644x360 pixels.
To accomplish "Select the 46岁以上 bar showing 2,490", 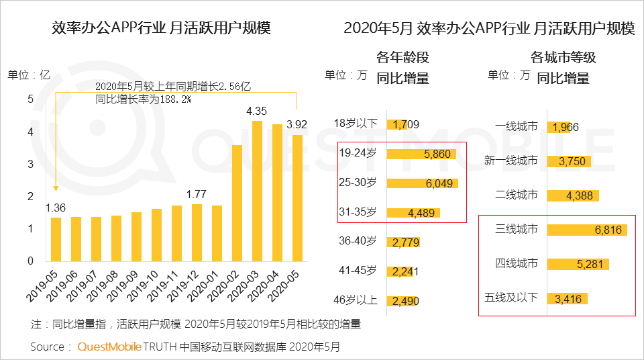I will tap(402, 300).
